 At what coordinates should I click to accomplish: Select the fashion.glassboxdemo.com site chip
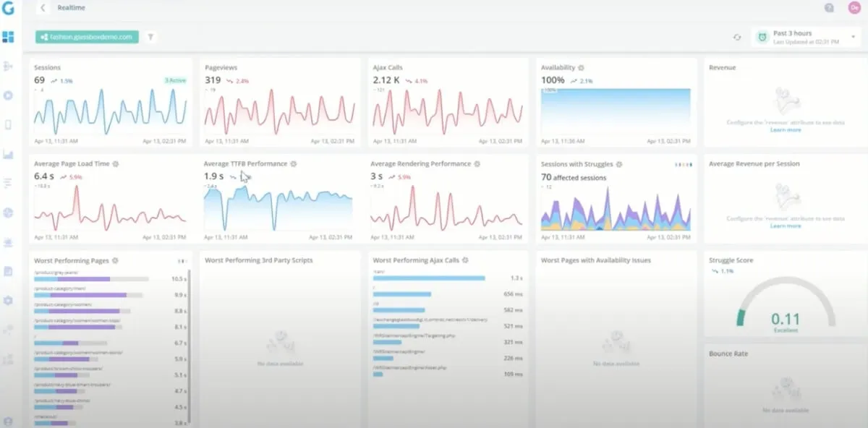click(87, 37)
